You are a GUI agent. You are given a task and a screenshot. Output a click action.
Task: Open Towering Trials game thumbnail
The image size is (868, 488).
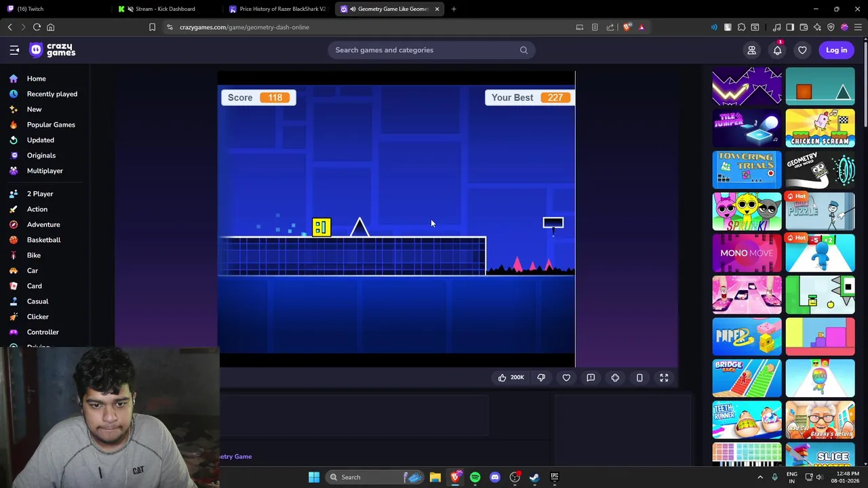click(747, 169)
